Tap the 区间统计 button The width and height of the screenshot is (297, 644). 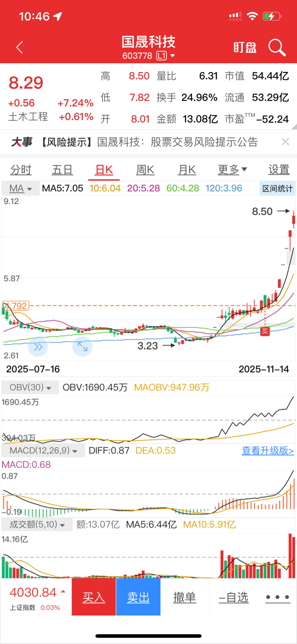[x=277, y=189]
